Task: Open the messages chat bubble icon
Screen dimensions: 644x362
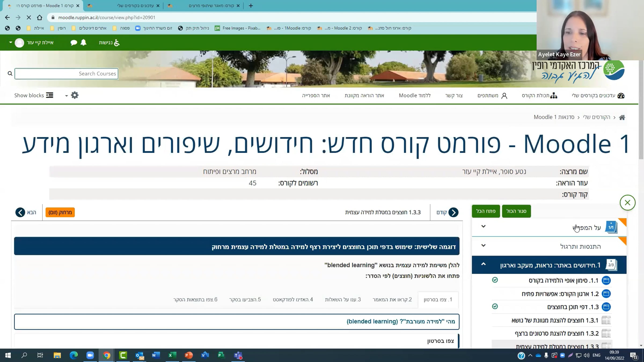Action: coord(74,43)
